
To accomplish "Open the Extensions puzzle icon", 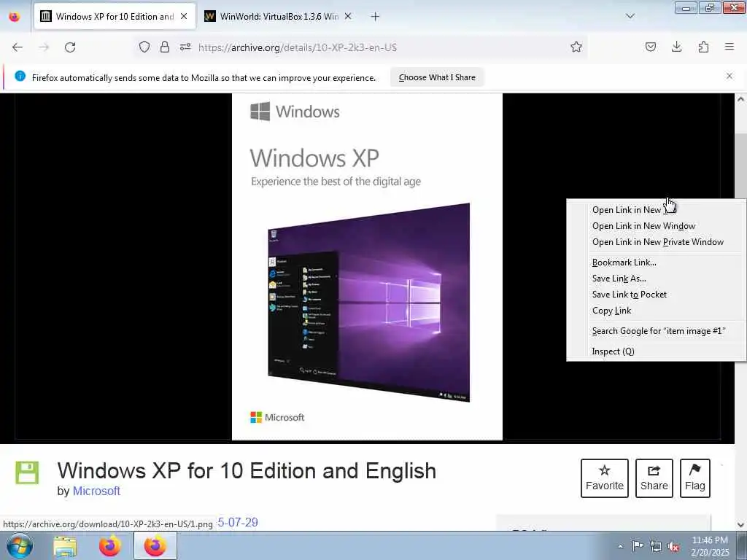I will [x=703, y=47].
